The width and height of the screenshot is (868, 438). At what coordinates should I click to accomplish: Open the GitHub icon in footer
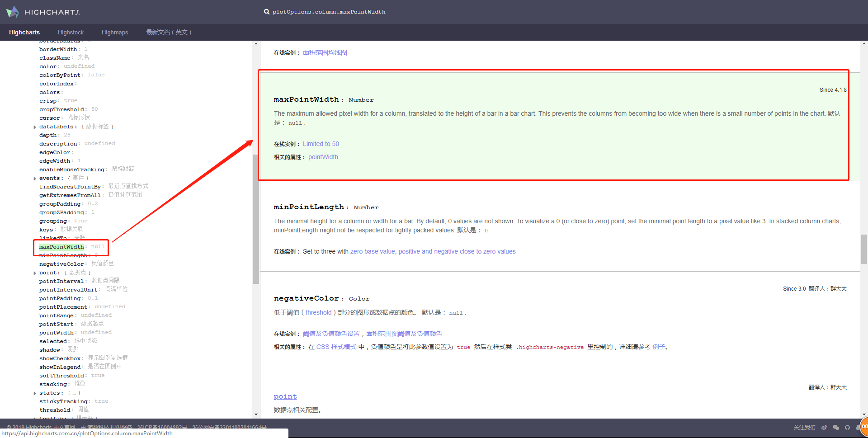(847, 427)
